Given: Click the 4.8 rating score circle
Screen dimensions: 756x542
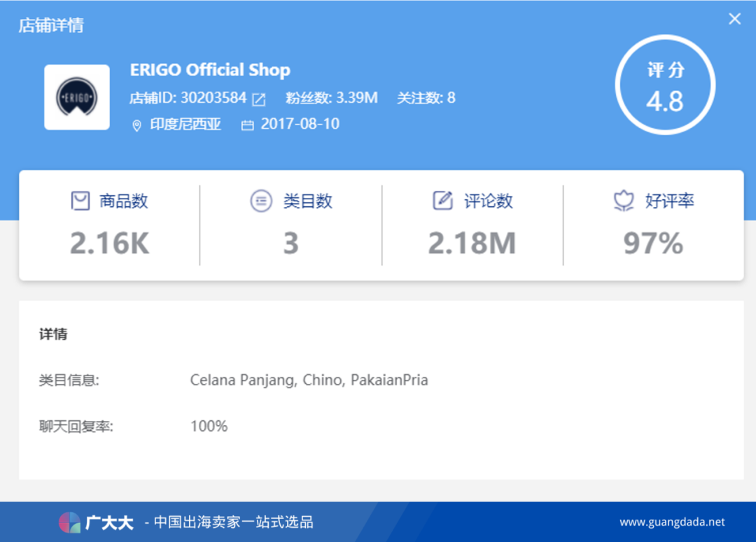Looking at the screenshot, I should click(x=665, y=85).
